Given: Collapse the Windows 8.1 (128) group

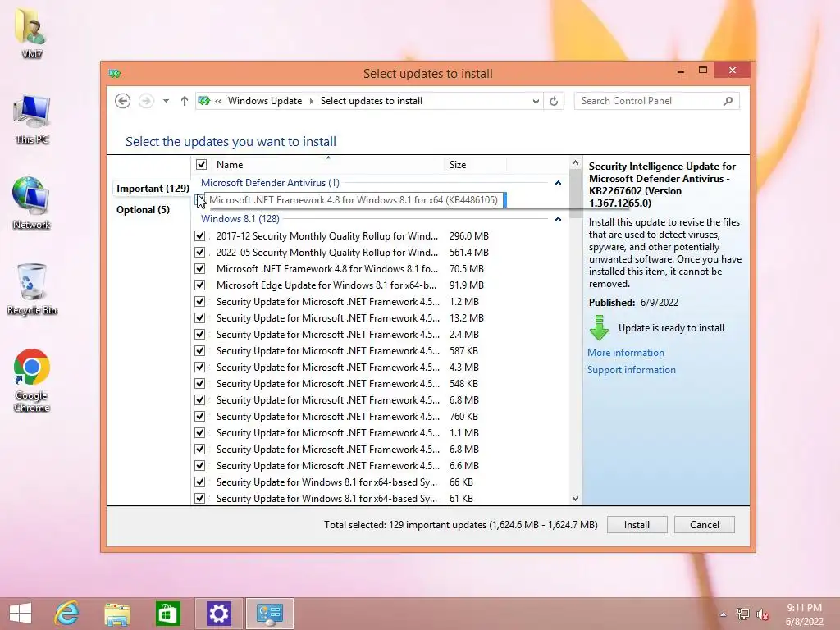Looking at the screenshot, I should (x=558, y=218).
